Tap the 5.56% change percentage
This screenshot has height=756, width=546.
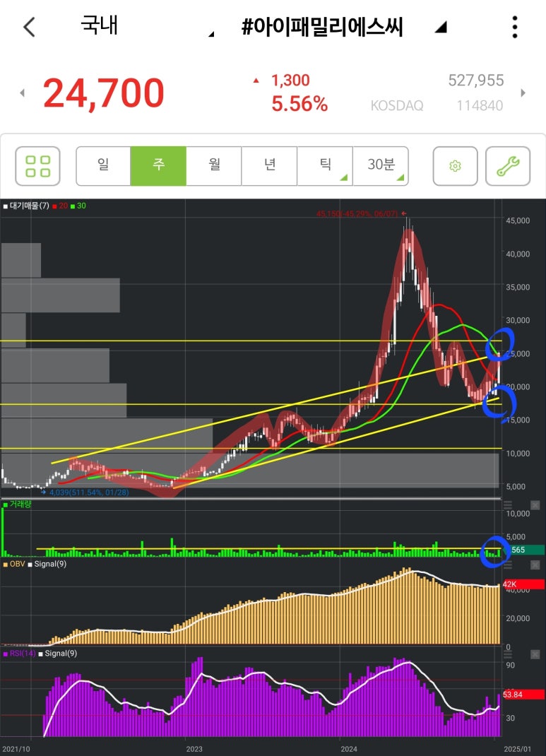click(299, 104)
